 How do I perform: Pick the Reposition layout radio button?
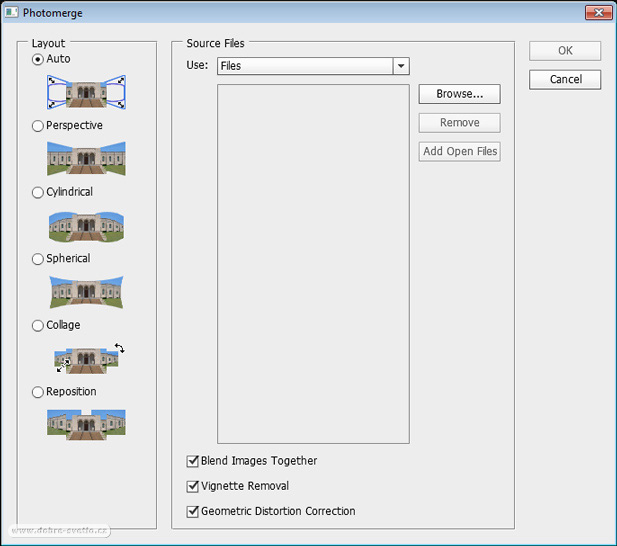pos(38,392)
